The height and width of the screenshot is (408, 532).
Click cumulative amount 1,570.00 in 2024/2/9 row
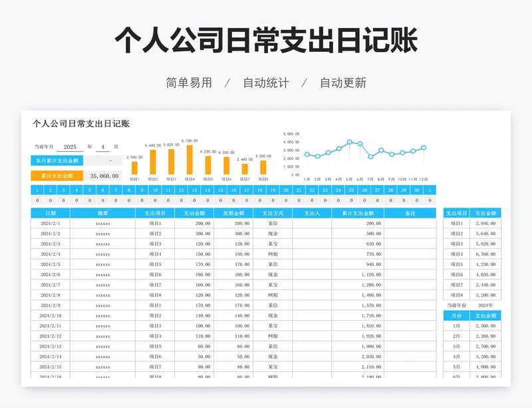(x=358, y=306)
